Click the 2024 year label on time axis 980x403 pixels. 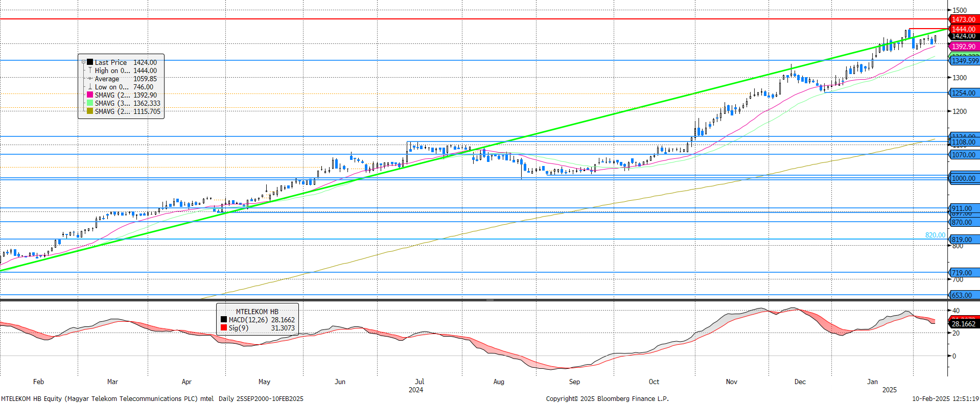(x=416, y=390)
